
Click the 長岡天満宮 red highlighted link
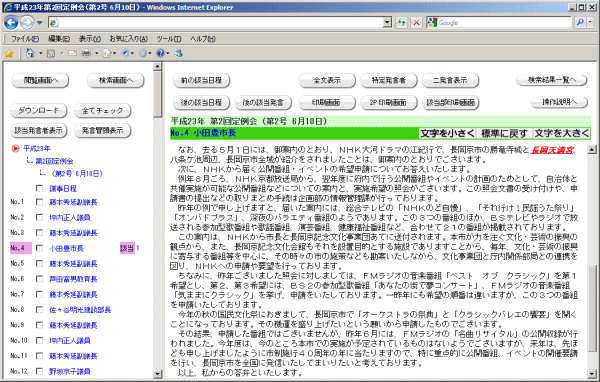(x=553, y=150)
